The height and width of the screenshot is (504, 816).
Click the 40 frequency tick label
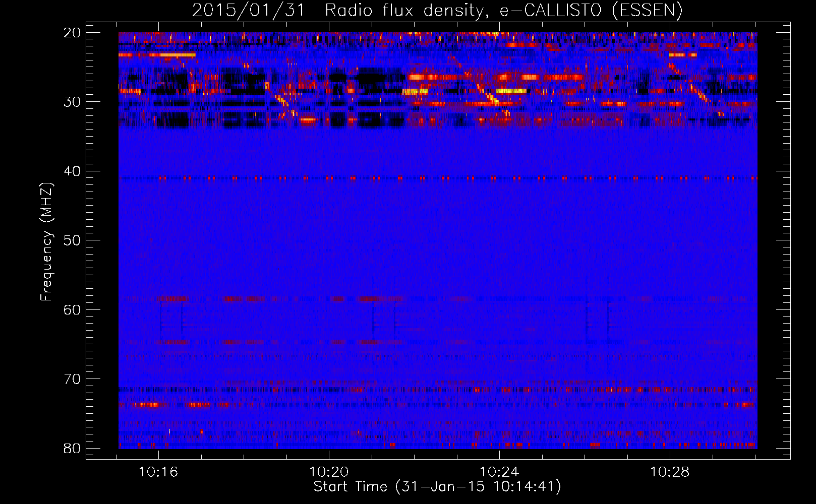coord(72,171)
